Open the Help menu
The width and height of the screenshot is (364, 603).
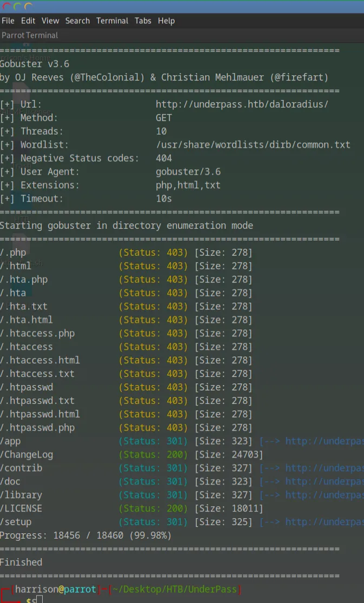point(166,21)
